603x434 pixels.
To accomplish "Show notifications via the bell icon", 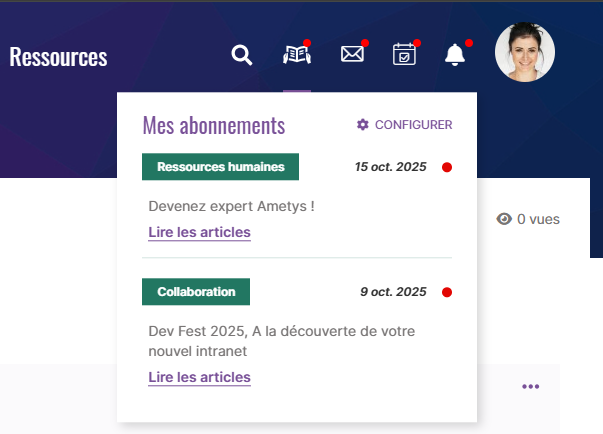I will point(456,55).
